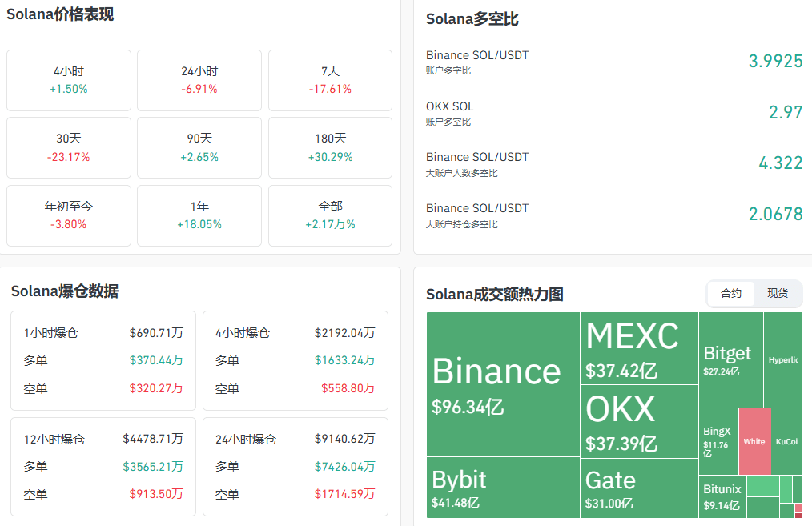
Task: Open the 7天 price performance card
Action: (330, 80)
